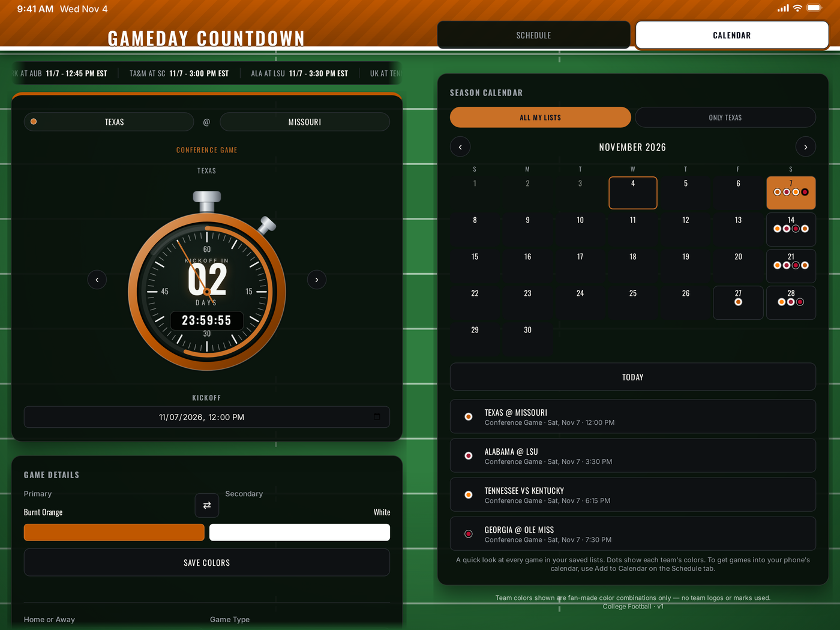Open Texas @ Missouri game entry

point(633,416)
